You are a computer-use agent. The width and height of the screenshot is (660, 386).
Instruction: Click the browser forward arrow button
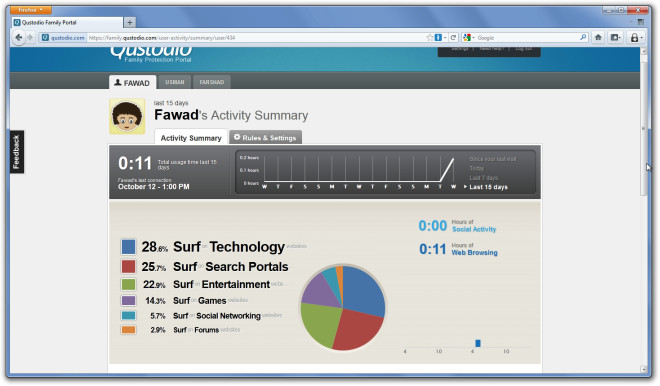[x=30, y=37]
